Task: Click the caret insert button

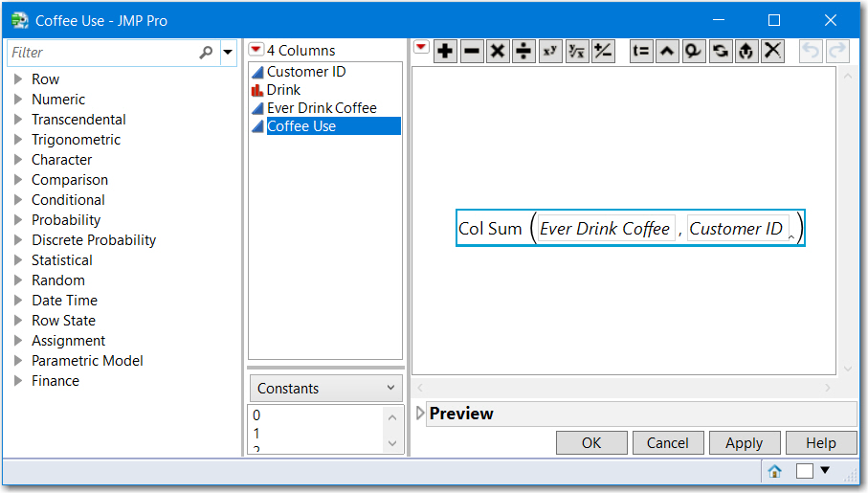Action: click(667, 52)
